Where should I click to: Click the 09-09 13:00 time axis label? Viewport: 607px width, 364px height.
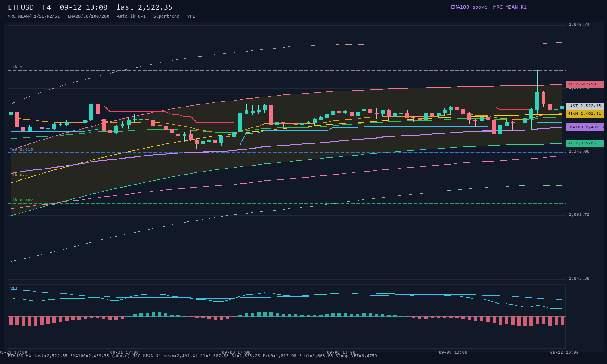(453, 352)
